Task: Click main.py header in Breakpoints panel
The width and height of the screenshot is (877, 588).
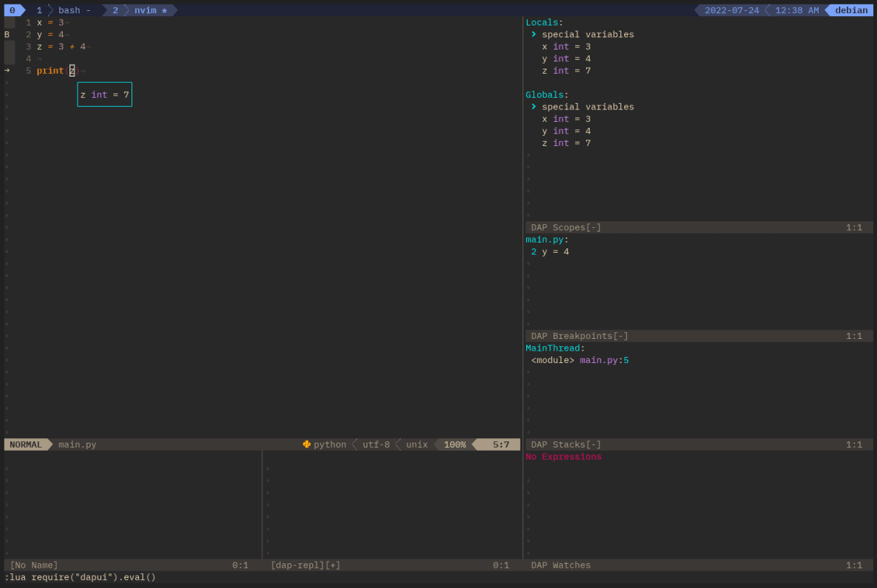Action: (547, 240)
